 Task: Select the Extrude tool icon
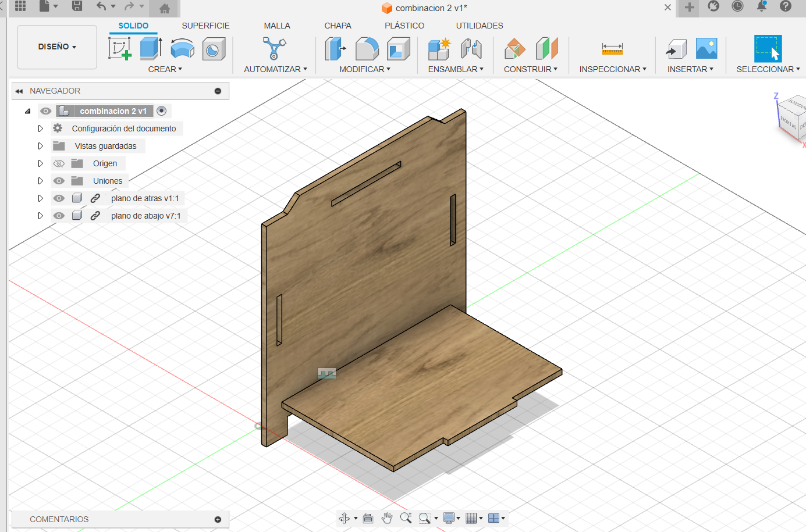pos(151,48)
